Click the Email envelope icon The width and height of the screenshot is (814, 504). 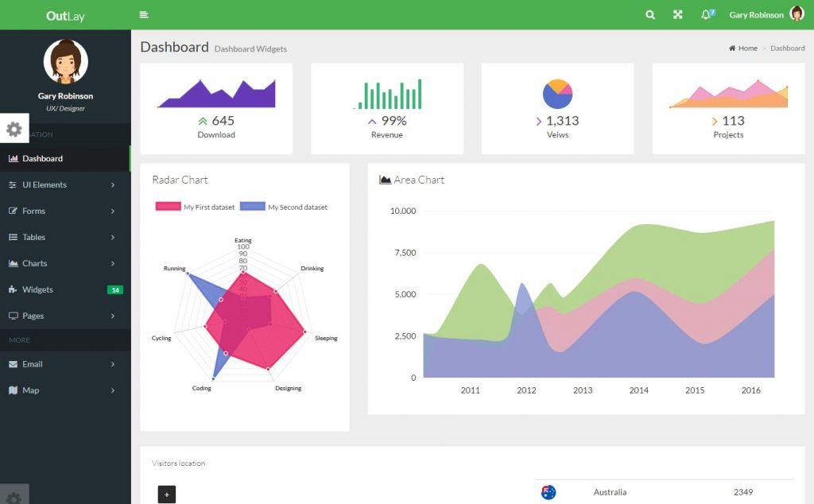pyautogui.click(x=13, y=364)
